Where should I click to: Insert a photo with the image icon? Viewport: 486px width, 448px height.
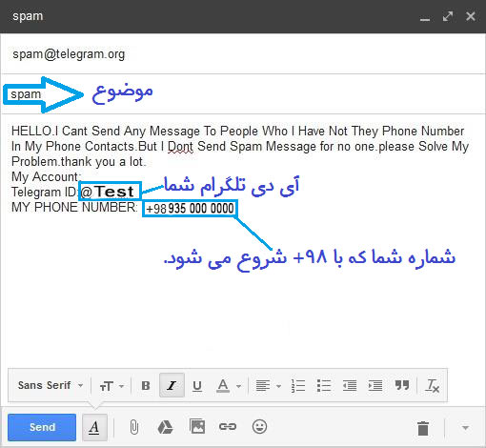(197, 426)
